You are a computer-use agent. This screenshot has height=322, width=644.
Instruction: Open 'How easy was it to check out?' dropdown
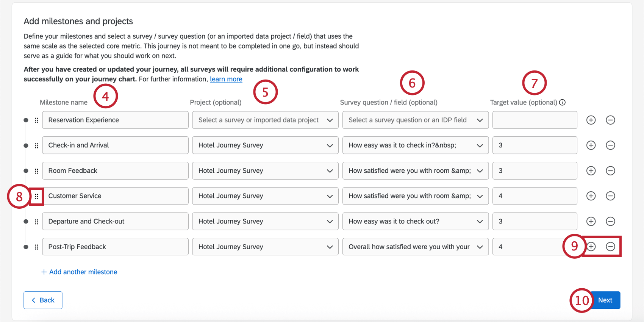click(415, 221)
